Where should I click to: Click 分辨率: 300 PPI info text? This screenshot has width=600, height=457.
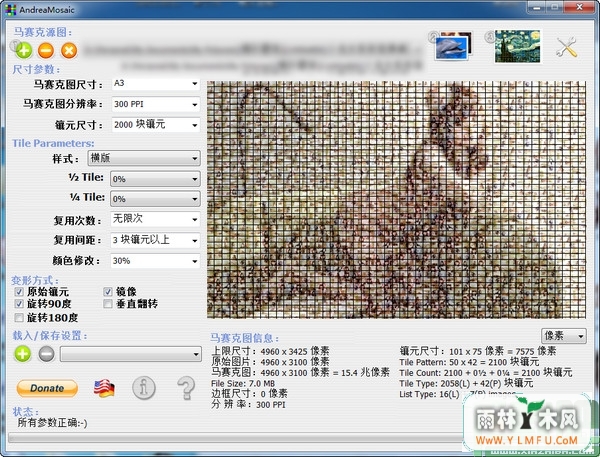coord(248,404)
